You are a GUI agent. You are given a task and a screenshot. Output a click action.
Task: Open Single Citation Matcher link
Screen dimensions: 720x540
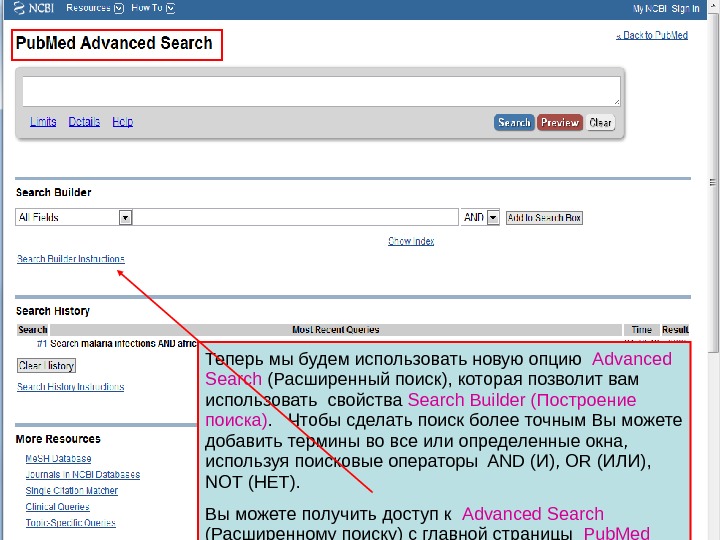click(72, 490)
